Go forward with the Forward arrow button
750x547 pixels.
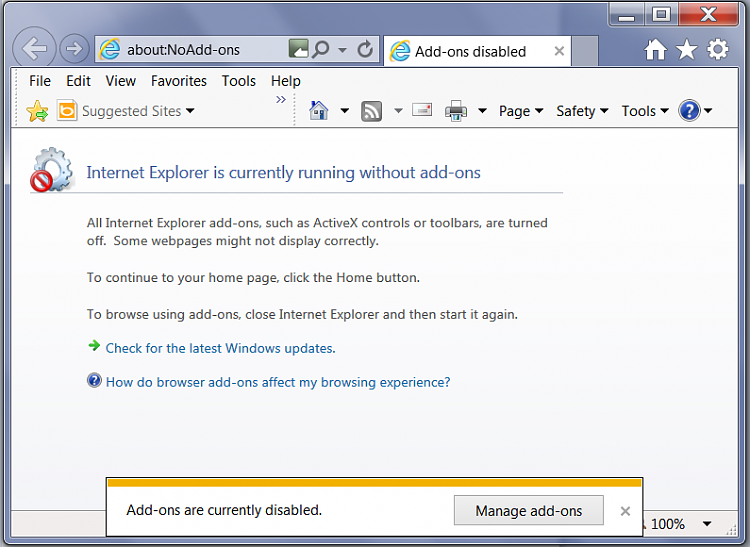click(74, 48)
